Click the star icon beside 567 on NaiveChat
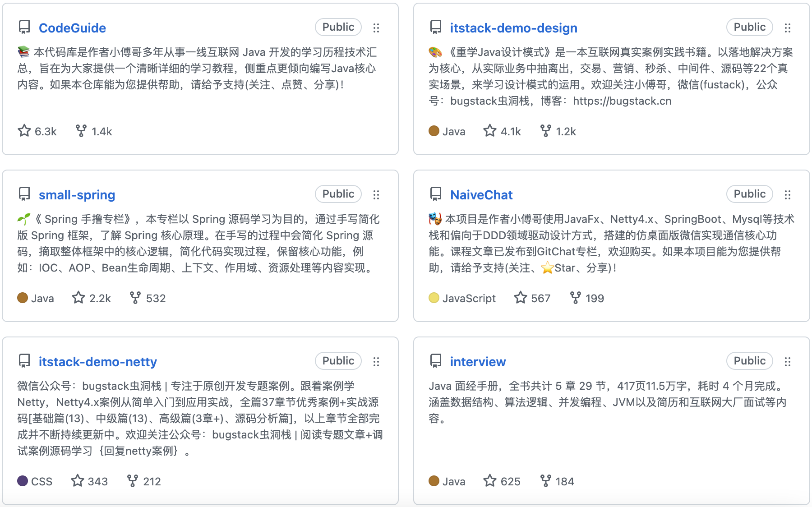The width and height of the screenshot is (812, 507). [x=521, y=298]
